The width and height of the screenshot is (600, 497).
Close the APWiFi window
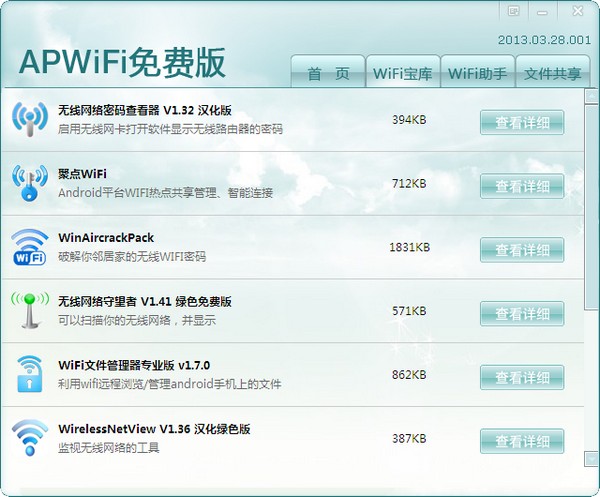(x=577, y=11)
